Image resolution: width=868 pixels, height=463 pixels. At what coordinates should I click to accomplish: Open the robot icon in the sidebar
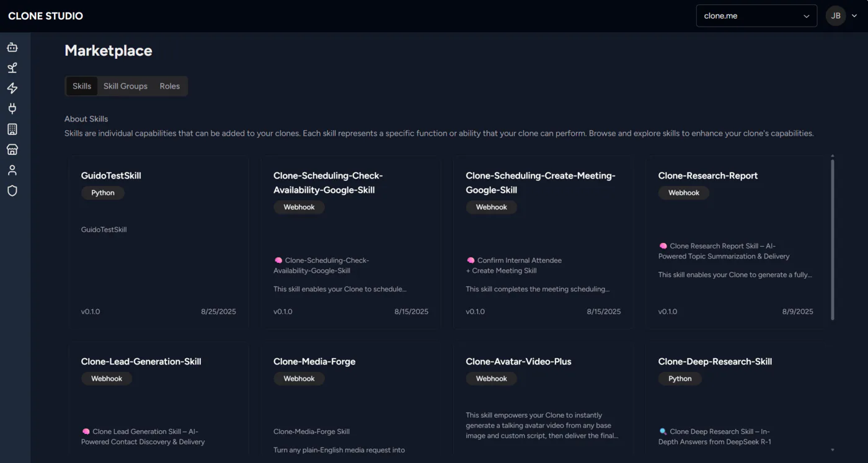12,47
